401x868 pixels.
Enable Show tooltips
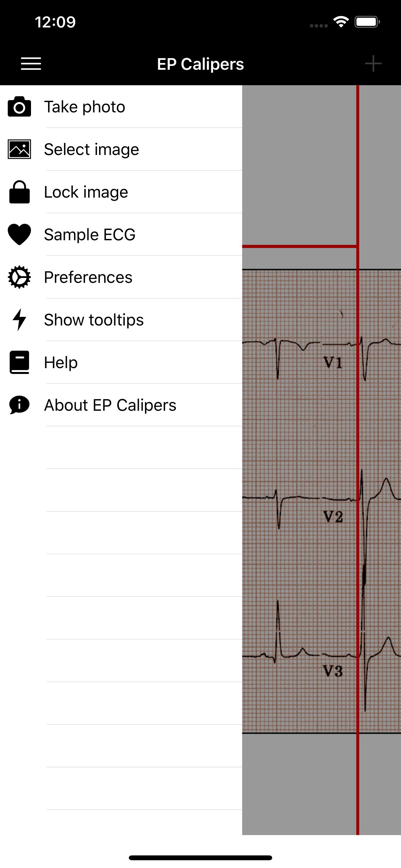pyautogui.click(x=94, y=320)
